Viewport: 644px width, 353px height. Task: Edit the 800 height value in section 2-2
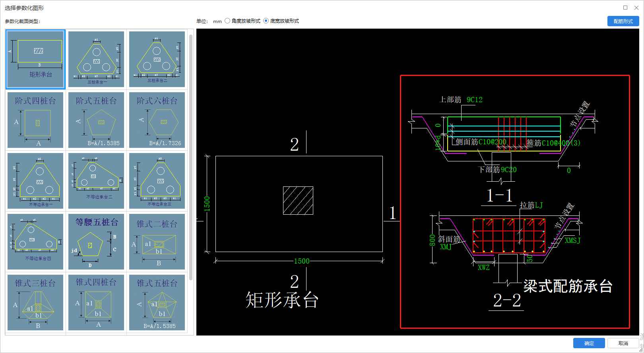(433, 240)
